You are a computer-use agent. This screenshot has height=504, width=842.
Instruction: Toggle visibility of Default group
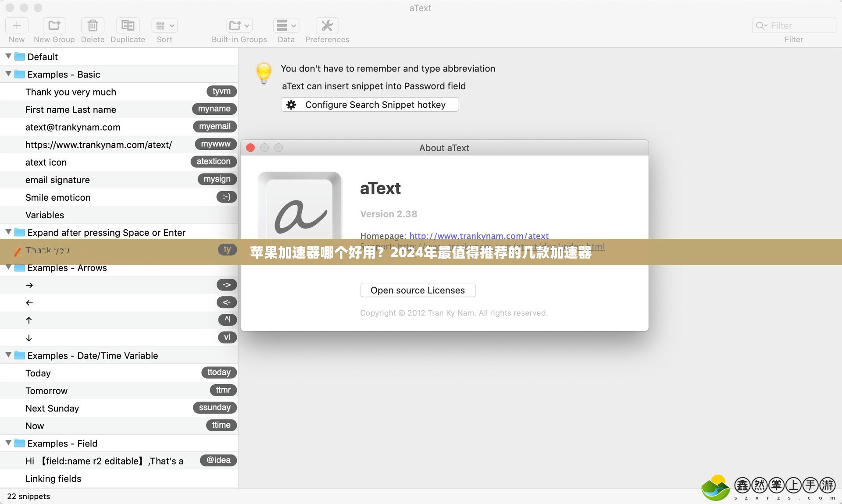[8, 57]
